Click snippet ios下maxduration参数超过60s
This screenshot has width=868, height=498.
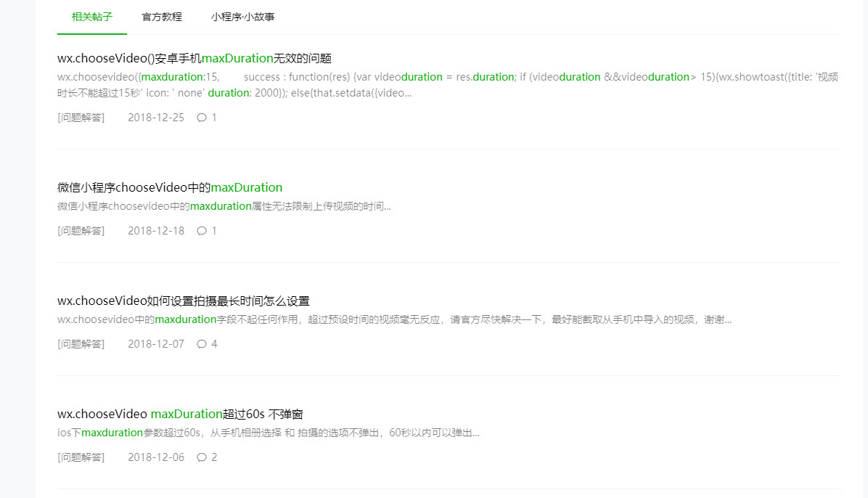click(x=269, y=433)
